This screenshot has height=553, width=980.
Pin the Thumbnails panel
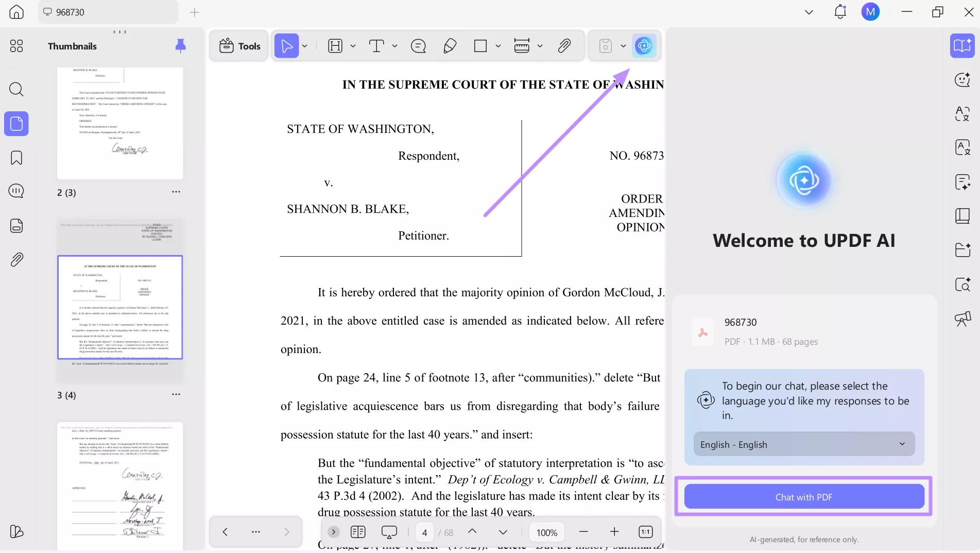[180, 46]
